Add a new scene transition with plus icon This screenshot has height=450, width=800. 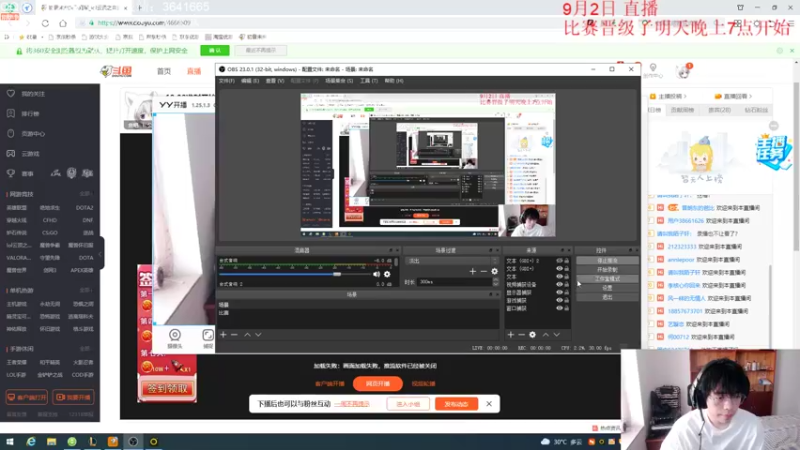click(472, 271)
